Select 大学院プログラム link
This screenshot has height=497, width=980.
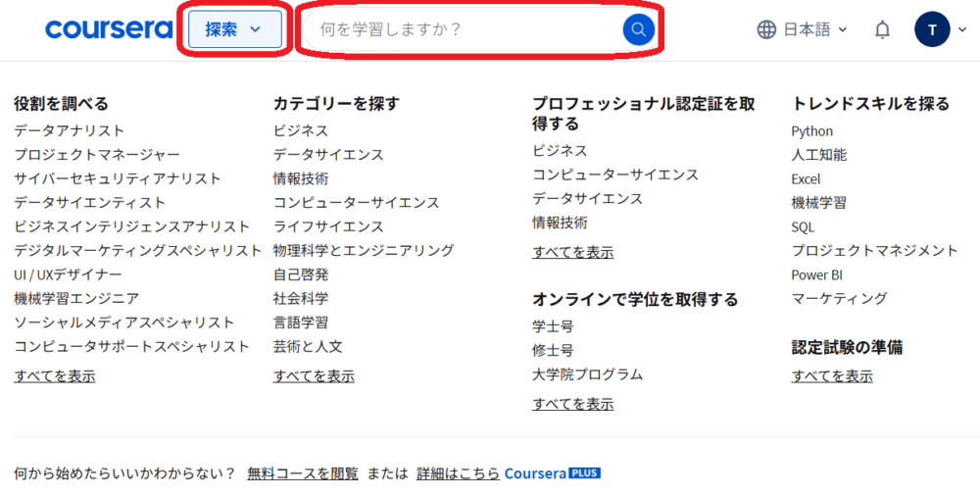coord(587,374)
